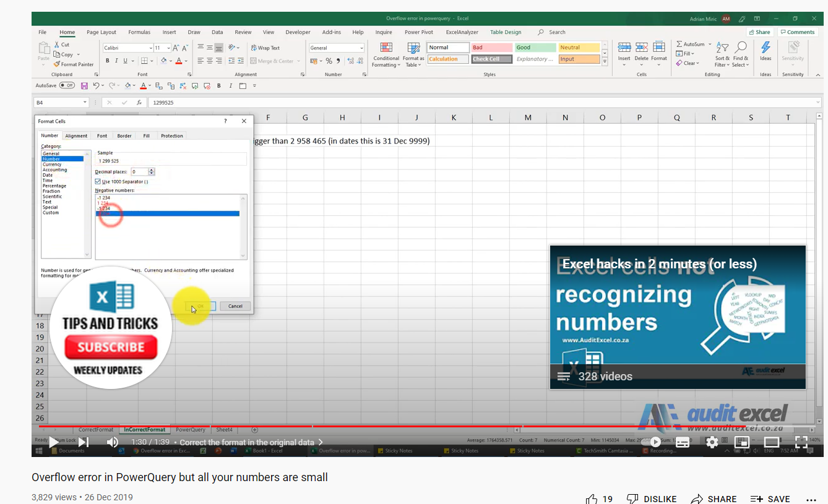828x504 pixels.
Task: Expand the Calibri font name dropdown
Action: 150,48
